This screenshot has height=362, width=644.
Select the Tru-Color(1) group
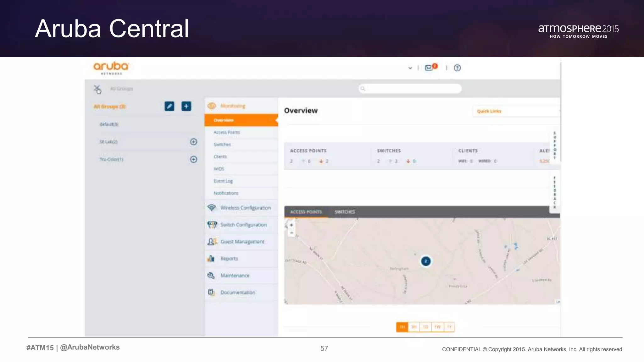(111, 159)
